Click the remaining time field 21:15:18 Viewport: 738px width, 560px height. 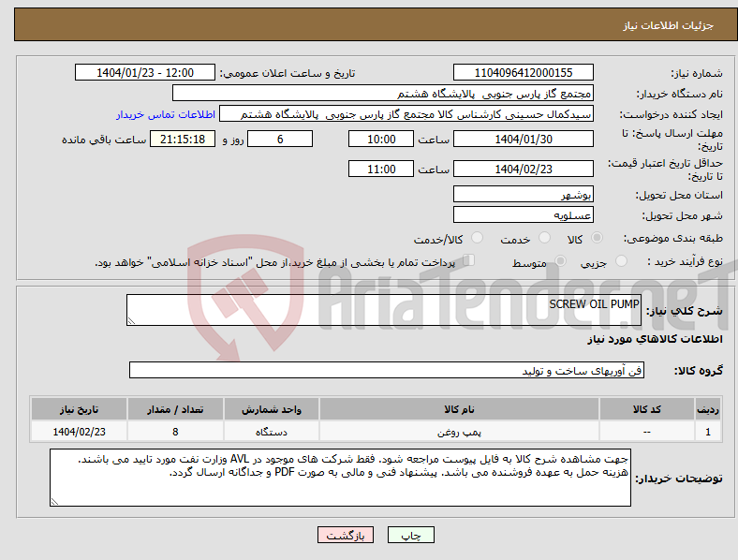183,140
